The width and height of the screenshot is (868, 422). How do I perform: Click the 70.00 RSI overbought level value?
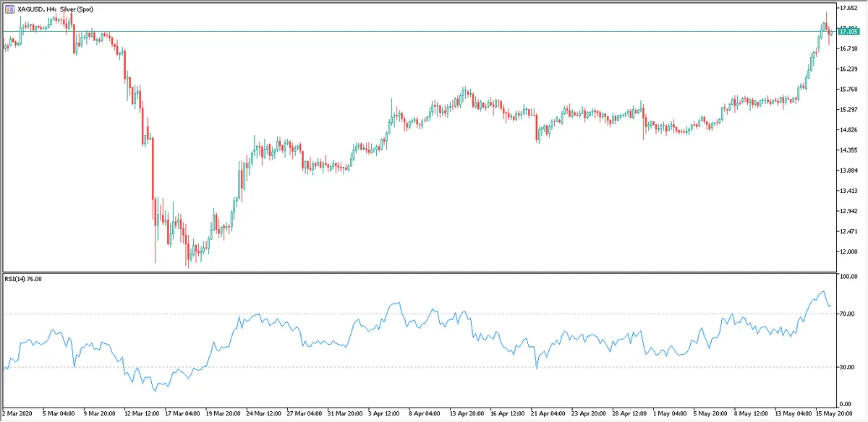(x=847, y=314)
